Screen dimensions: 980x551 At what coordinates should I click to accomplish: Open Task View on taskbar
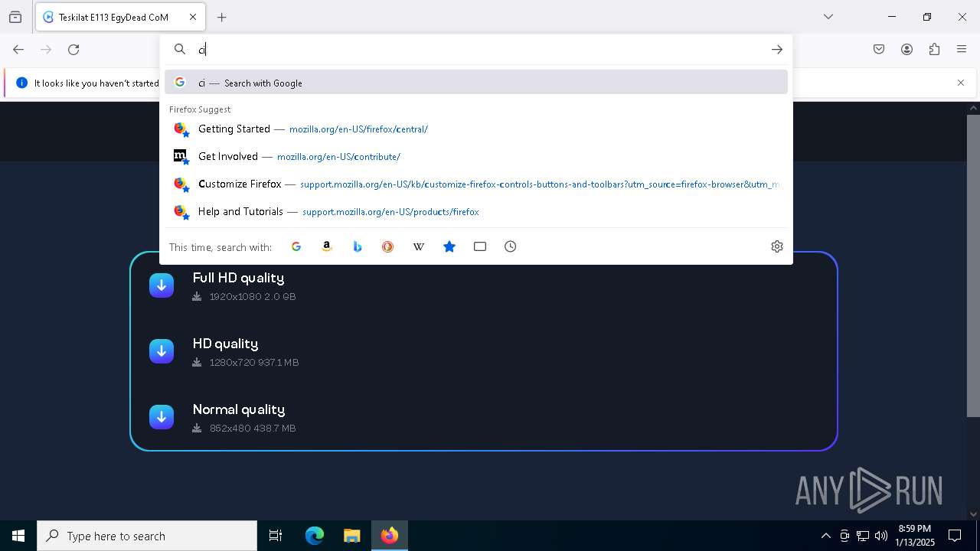276,536
